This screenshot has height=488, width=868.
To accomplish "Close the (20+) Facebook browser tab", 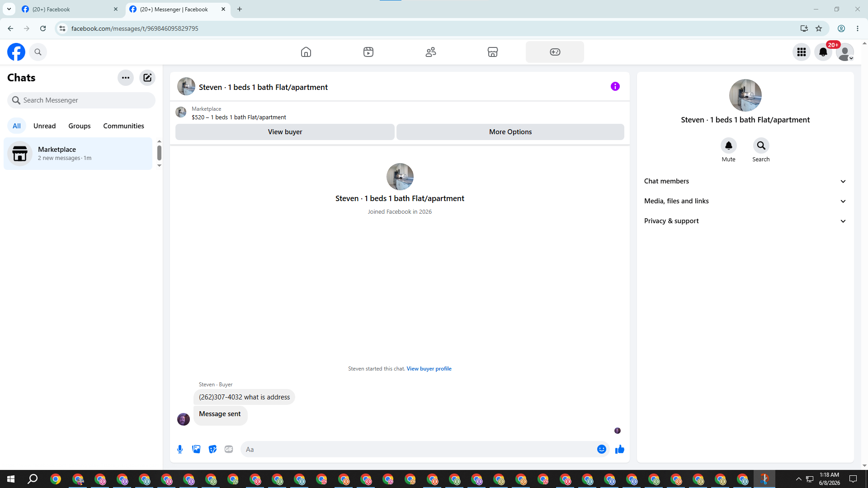I will coord(116,9).
